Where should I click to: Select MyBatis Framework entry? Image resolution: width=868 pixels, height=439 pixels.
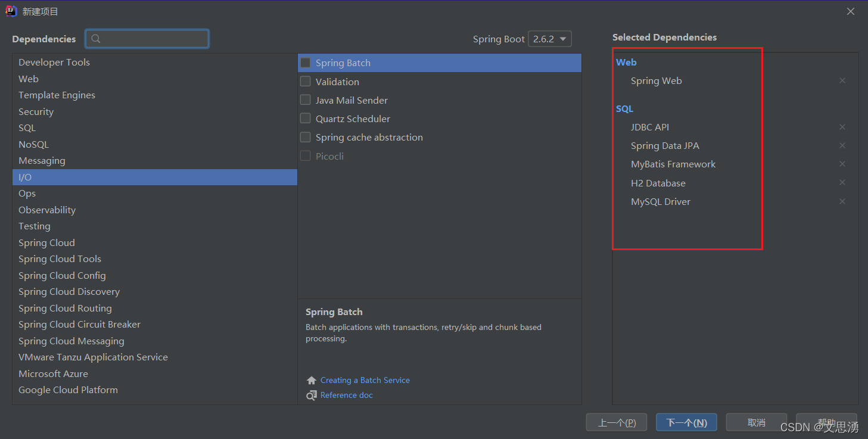click(673, 164)
